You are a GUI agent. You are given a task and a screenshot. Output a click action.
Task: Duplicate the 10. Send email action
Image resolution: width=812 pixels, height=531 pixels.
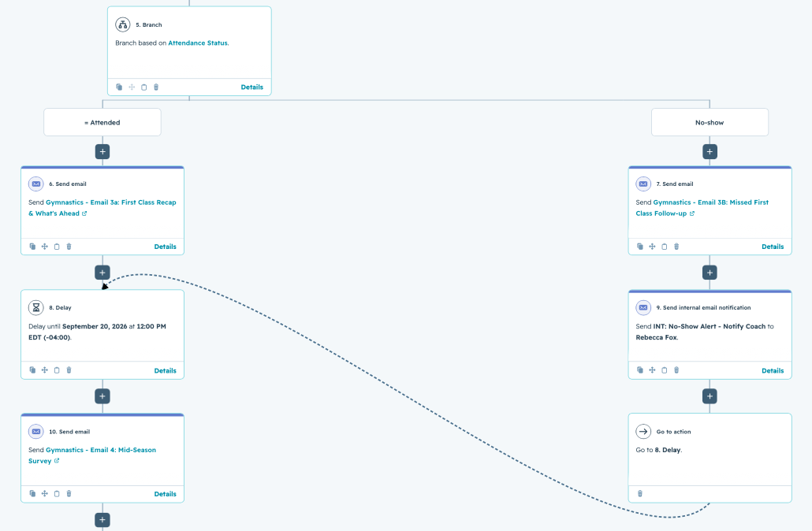tap(32, 494)
